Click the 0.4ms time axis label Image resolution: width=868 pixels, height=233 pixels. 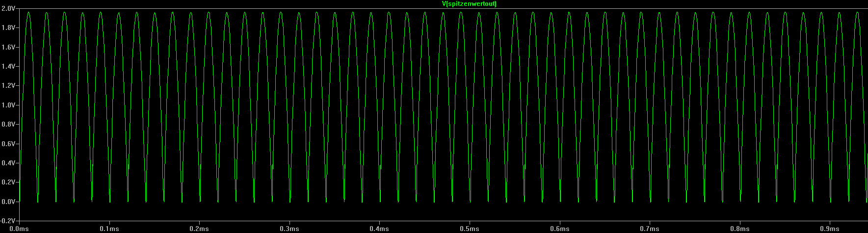[x=379, y=229]
